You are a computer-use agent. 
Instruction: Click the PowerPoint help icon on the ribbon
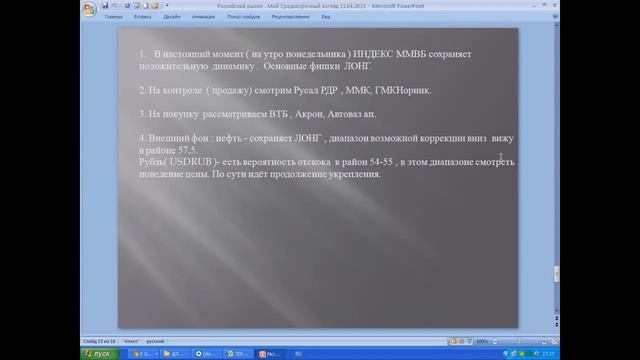point(555,17)
